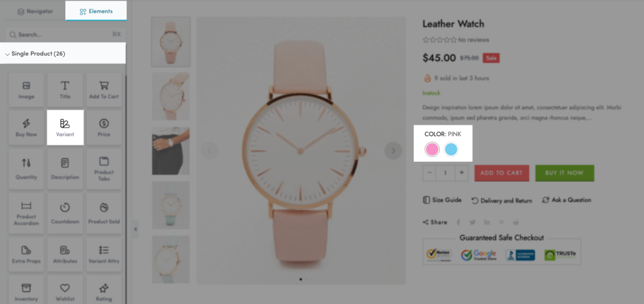Add the Product Tabs element
Screen dimensions: 644x304
pos(104,169)
